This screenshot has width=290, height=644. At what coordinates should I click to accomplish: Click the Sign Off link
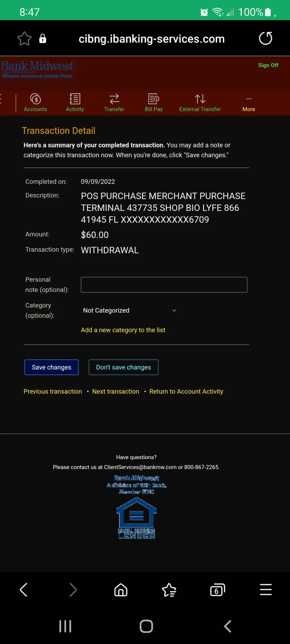click(268, 65)
